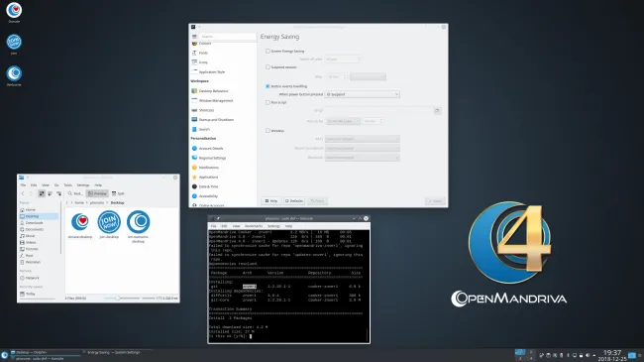644x362 pixels.
Task: Click the virtual desktop pager in the panel
Action: [x=525, y=355]
